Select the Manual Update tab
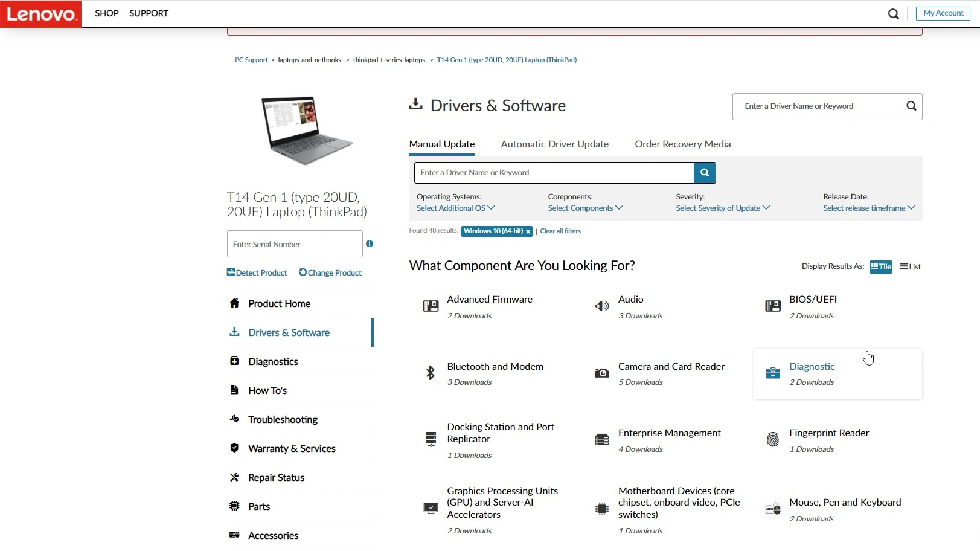Screen dimensions: 980x551 (x=442, y=144)
